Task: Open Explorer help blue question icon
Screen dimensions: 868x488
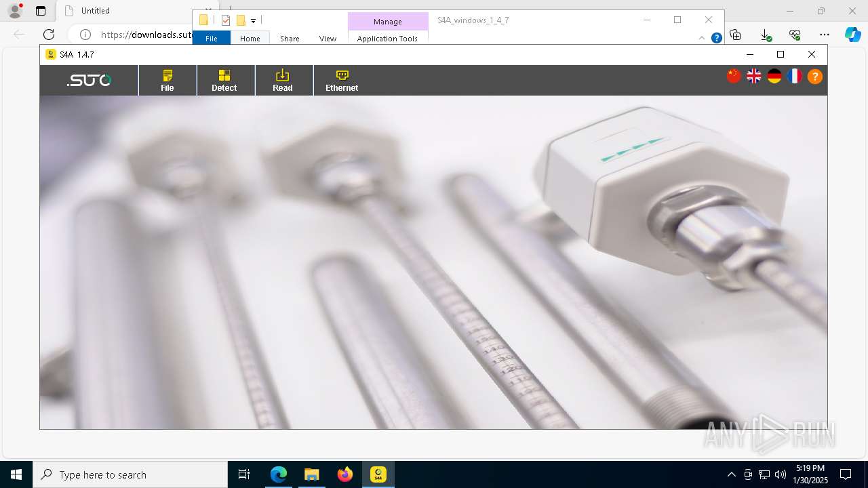Action: pyautogui.click(x=716, y=39)
